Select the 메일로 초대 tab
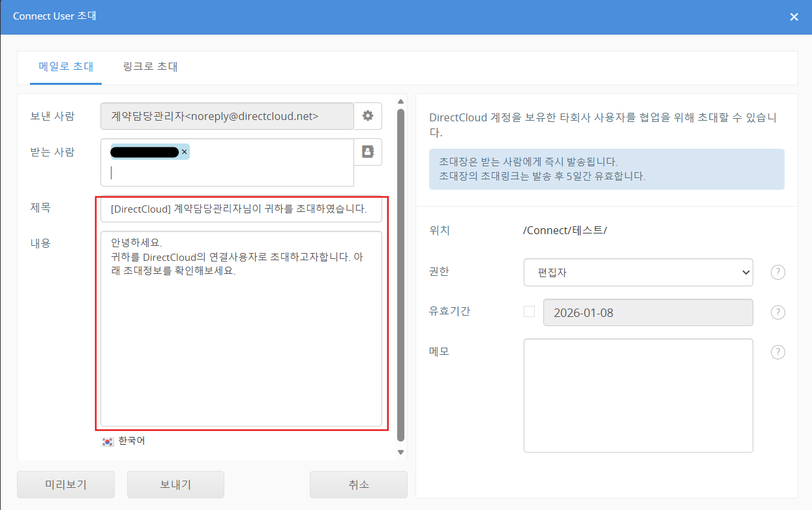812x510 pixels. point(66,67)
